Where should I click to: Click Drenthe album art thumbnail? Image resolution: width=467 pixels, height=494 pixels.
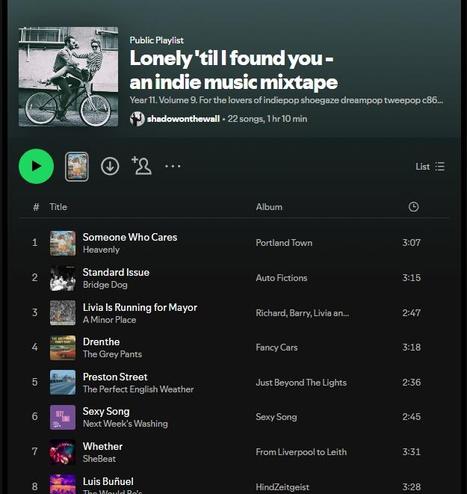(x=63, y=348)
